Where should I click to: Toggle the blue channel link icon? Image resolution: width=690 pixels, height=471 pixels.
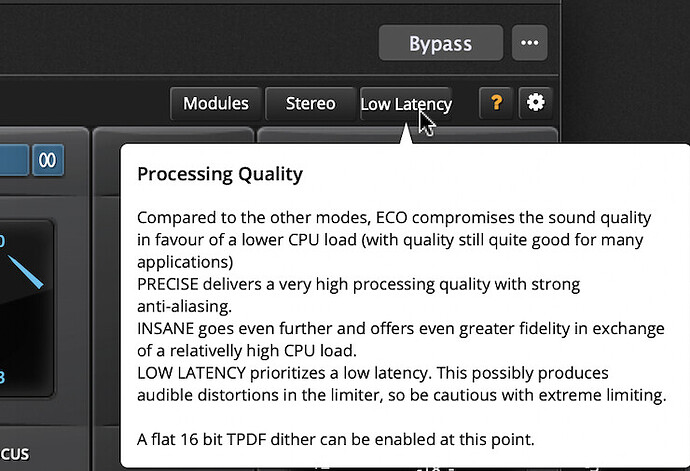[48, 160]
